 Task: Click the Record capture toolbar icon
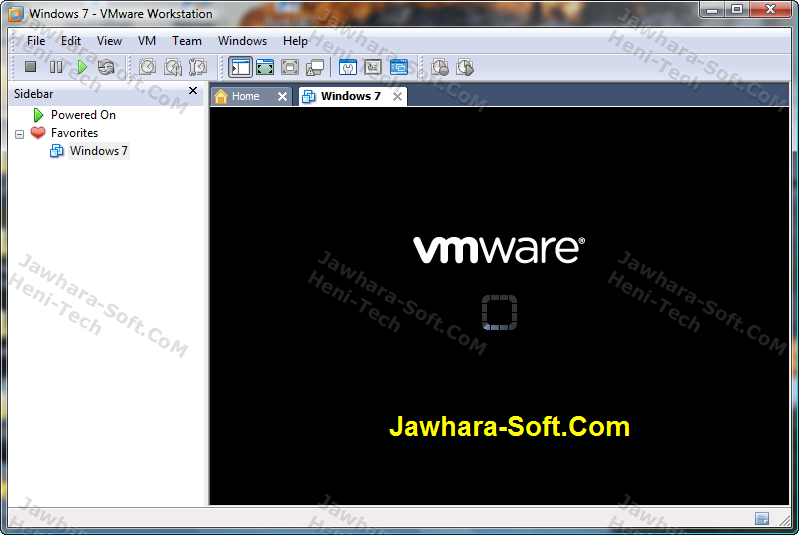coord(440,67)
